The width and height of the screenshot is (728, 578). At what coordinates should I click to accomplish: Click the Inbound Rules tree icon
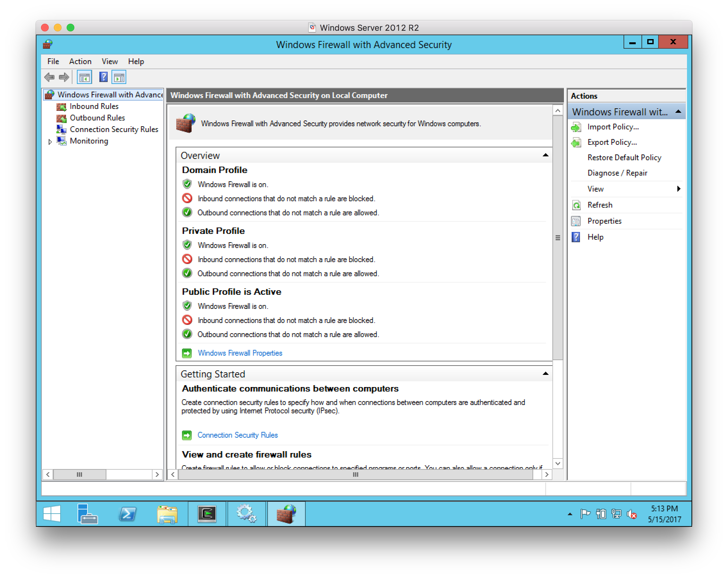click(x=61, y=107)
